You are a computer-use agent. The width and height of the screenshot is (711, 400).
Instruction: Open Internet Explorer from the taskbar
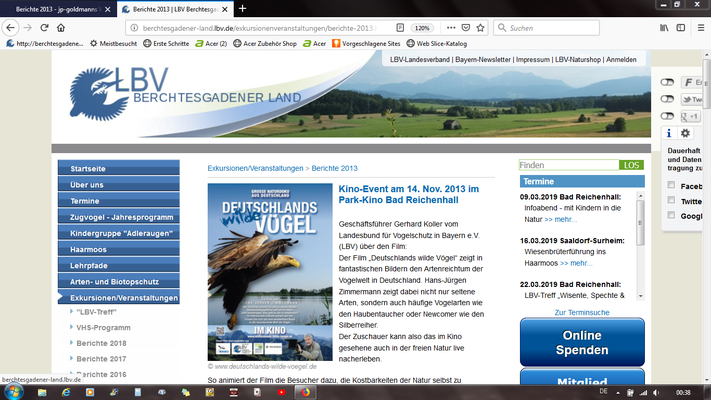tap(66, 392)
